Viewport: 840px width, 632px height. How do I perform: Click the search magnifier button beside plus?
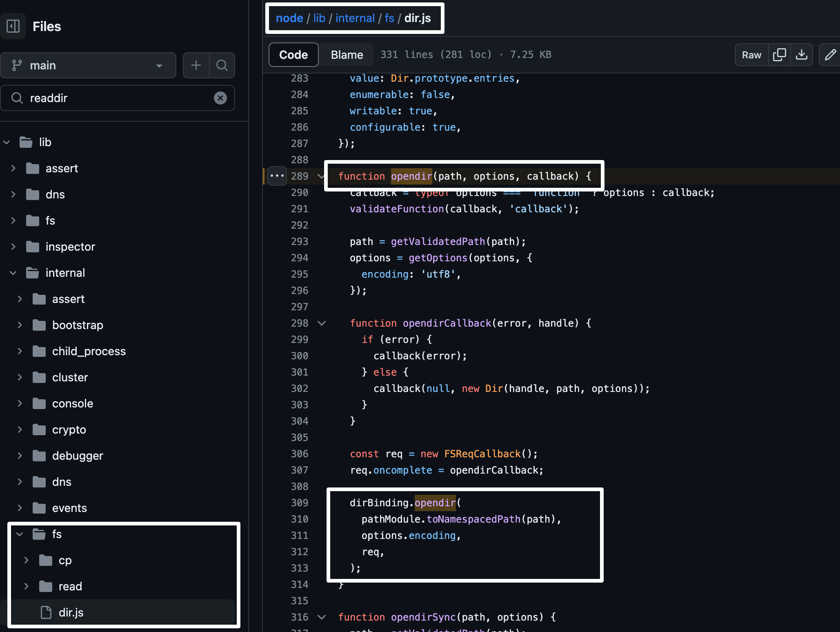(x=222, y=65)
